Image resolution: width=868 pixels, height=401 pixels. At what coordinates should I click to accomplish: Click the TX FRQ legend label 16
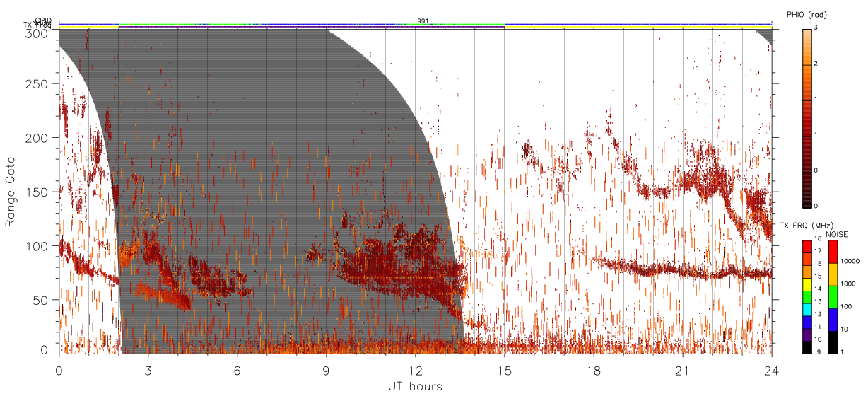tap(819, 264)
